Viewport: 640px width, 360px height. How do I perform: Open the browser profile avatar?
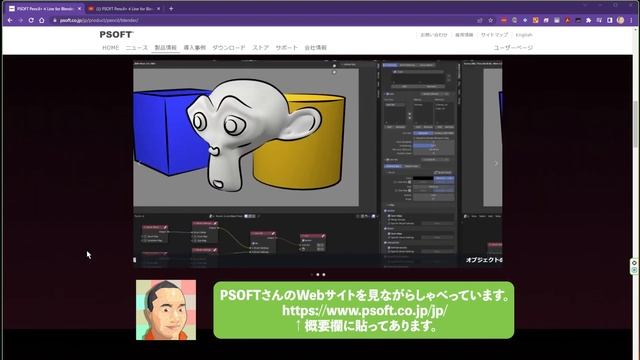620,20
